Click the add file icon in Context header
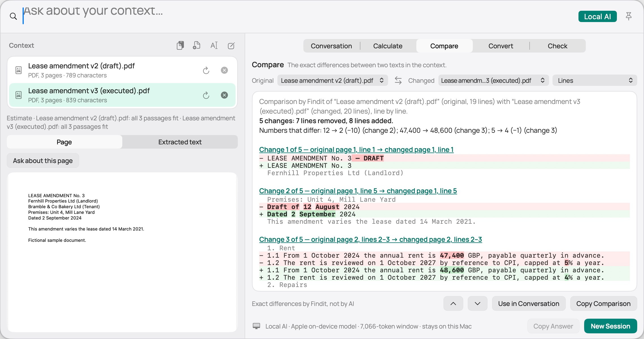The image size is (644, 339). pyautogui.click(x=197, y=45)
